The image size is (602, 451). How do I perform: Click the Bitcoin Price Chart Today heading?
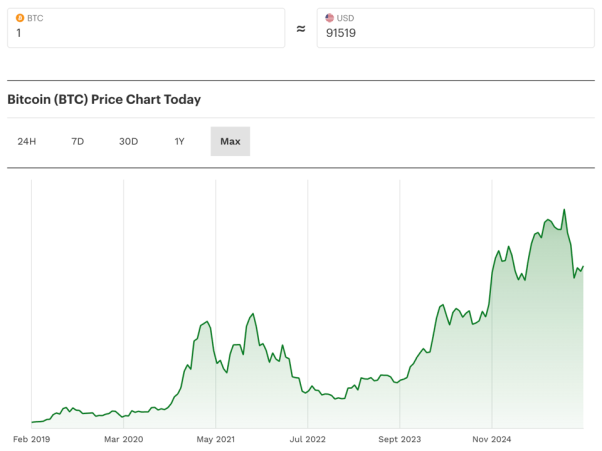(104, 100)
